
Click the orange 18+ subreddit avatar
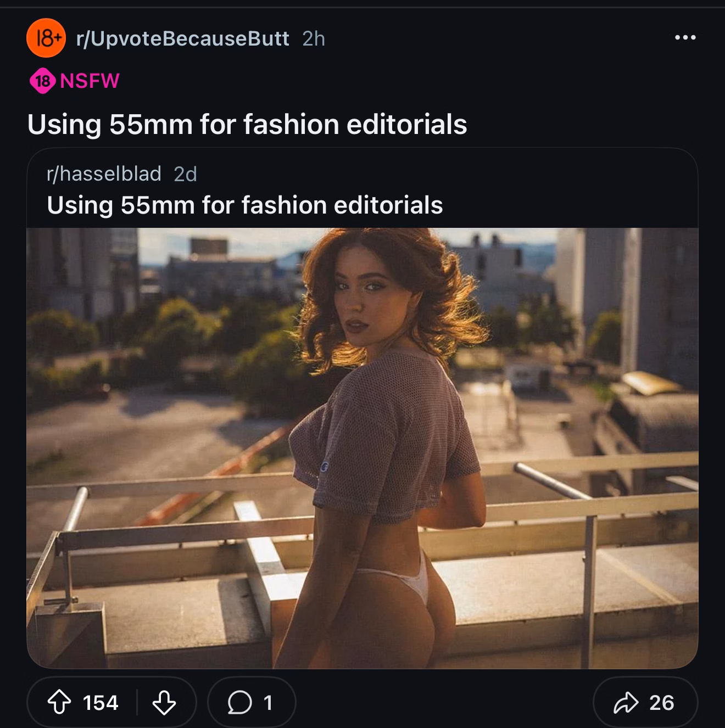[x=46, y=38]
